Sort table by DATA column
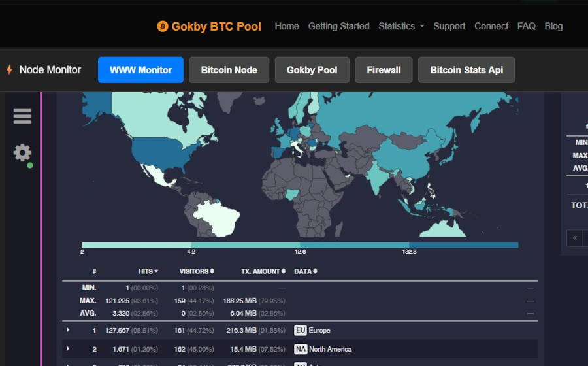588x366 pixels. [306, 271]
